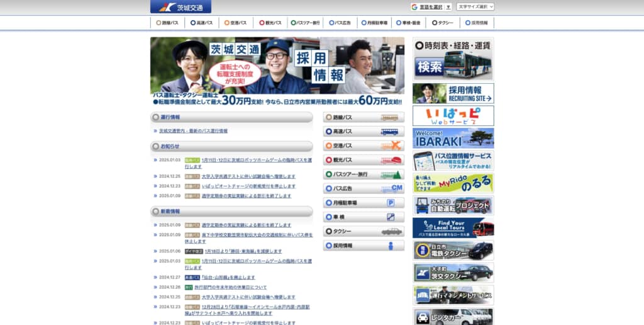The height and width of the screenshot is (325, 644).
Task: Open the レンタカー banner
Action: pyautogui.click(x=453, y=316)
